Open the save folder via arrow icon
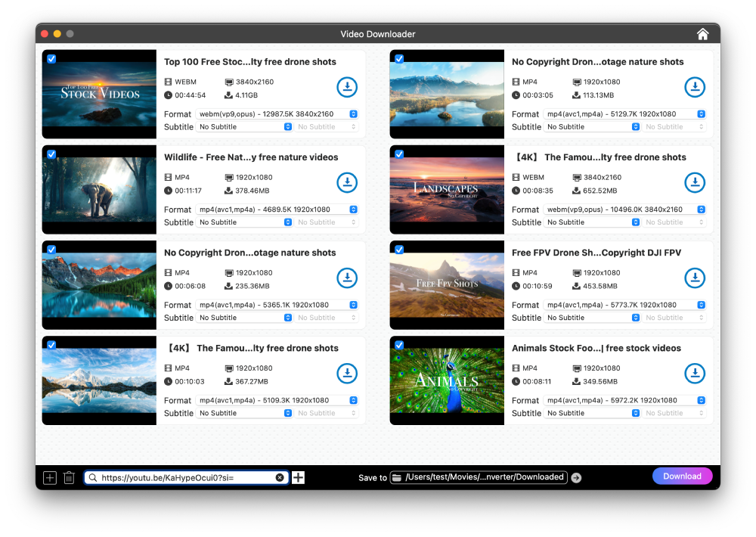This screenshot has height=537, width=756. tap(576, 477)
